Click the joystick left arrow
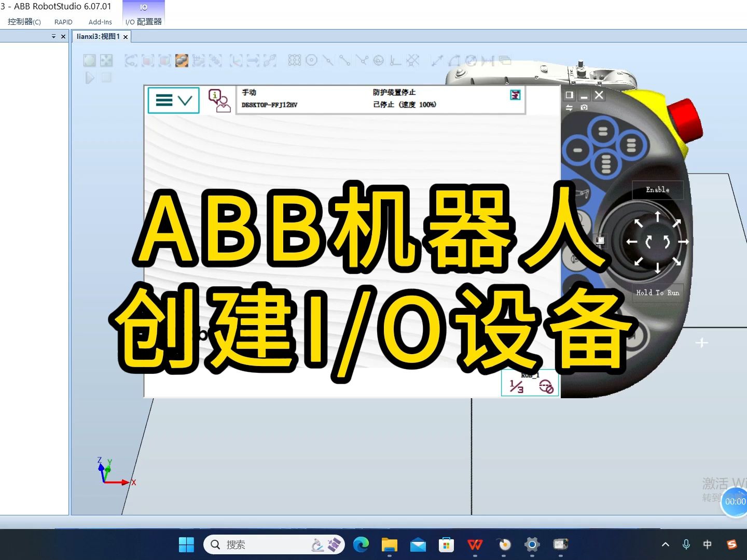 pyautogui.click(x=632, y=242)
